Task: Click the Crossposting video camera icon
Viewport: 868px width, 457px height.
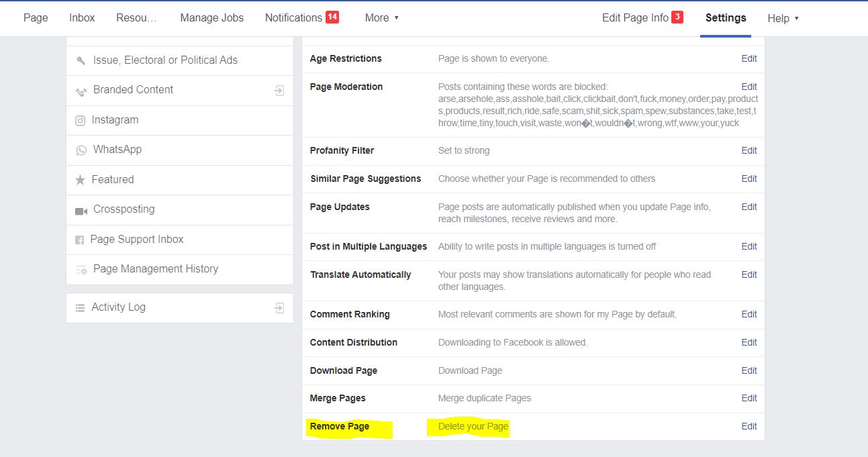Action: (81, 210)
